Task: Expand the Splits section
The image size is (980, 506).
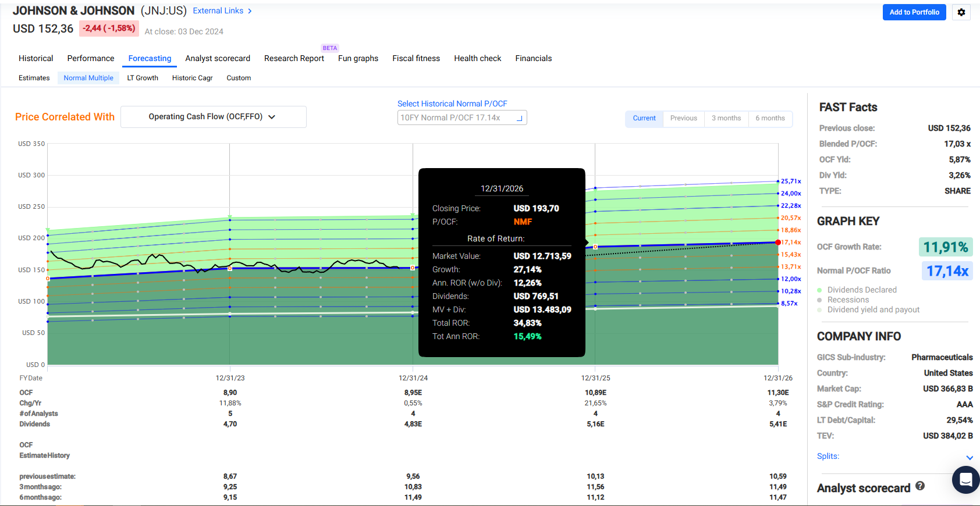Action: [x=969, y=457]
